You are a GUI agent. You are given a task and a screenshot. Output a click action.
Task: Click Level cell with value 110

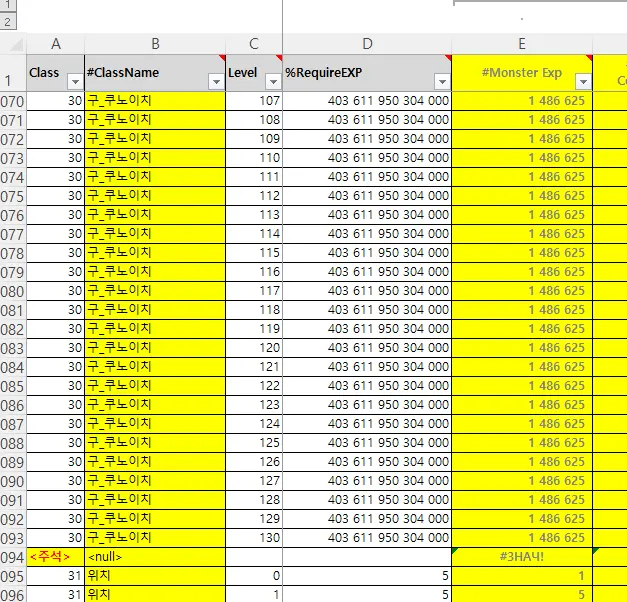[254, 158]
